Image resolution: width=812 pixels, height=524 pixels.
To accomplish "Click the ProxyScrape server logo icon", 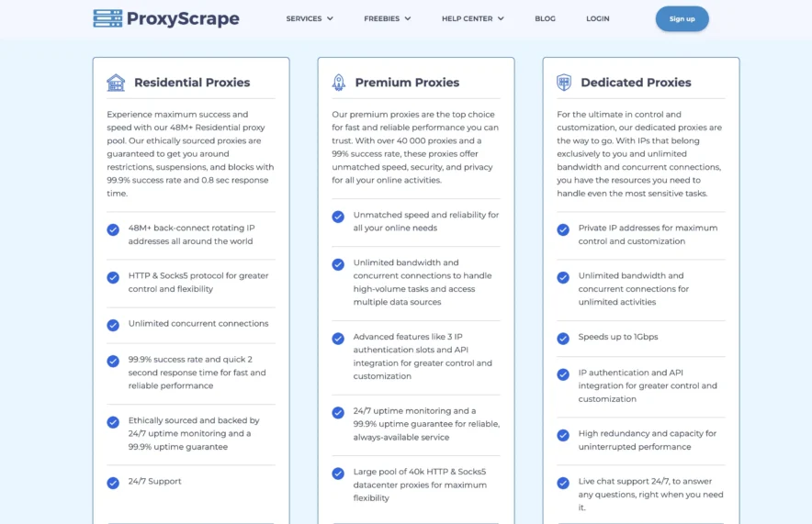I will tap(107, 18).
